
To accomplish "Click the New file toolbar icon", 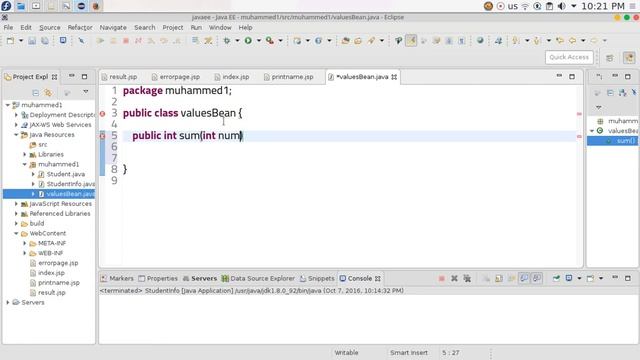I will (x=10, y=40).
